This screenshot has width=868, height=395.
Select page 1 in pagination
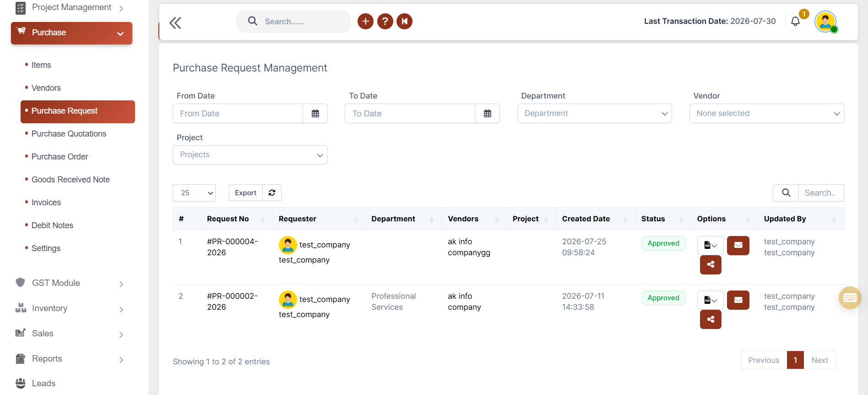[795, 360]
